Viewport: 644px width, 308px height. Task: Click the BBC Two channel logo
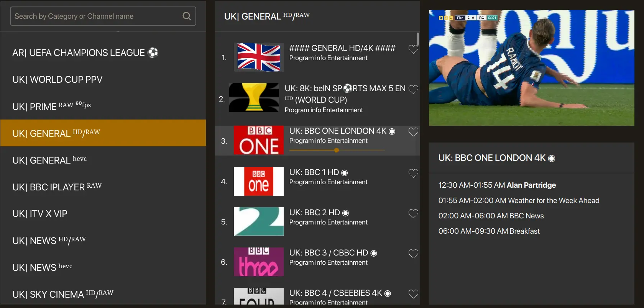click(259, 221)
